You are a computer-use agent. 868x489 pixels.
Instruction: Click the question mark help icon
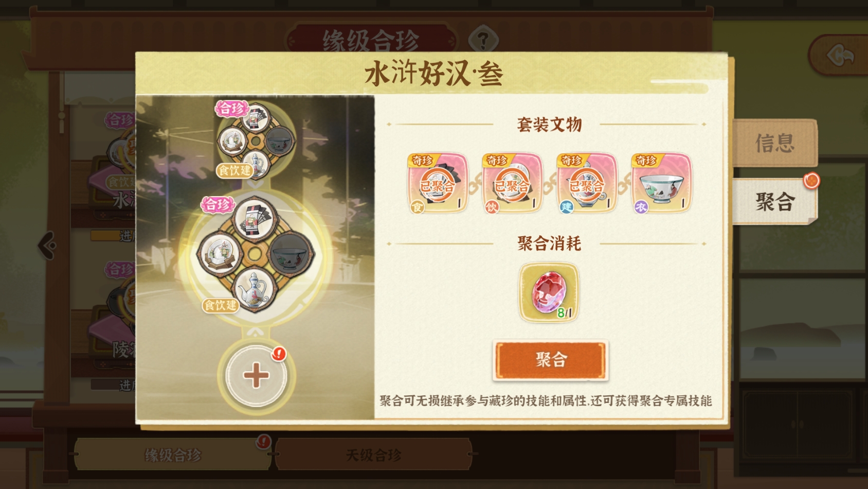click(x=483, y=40)
